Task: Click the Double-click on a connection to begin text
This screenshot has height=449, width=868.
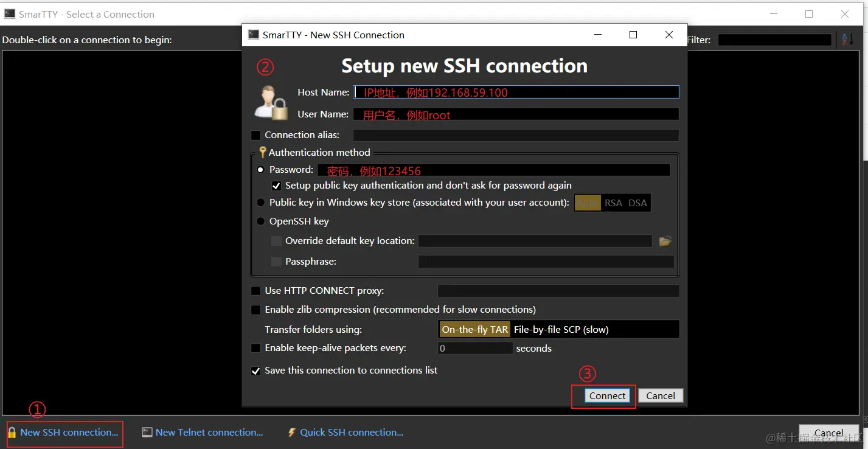Action: click(x=87, y=40)
